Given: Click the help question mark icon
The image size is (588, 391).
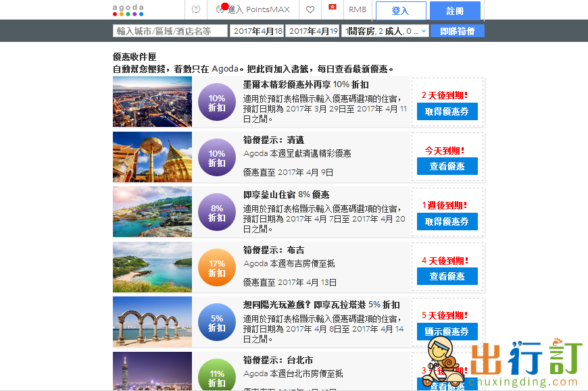Looking at the screenshot, I should click(x=196, y=9).
